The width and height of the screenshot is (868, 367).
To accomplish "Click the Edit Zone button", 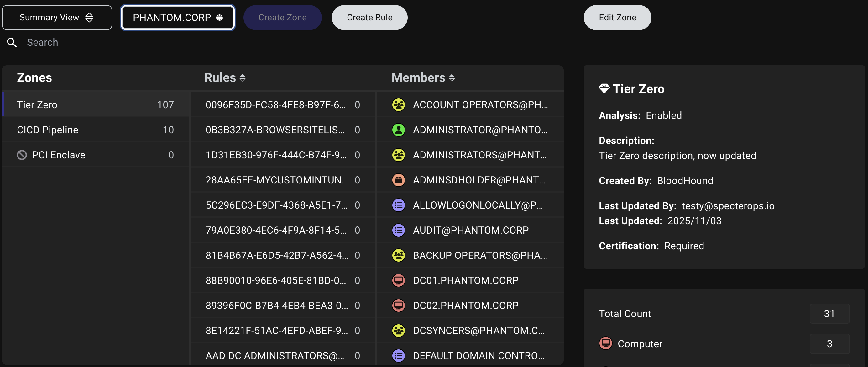I will click(617, 18).
